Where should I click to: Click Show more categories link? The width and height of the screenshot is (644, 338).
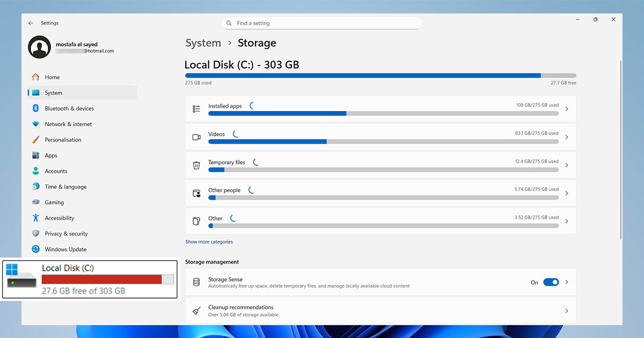click(x=209, y=242)
